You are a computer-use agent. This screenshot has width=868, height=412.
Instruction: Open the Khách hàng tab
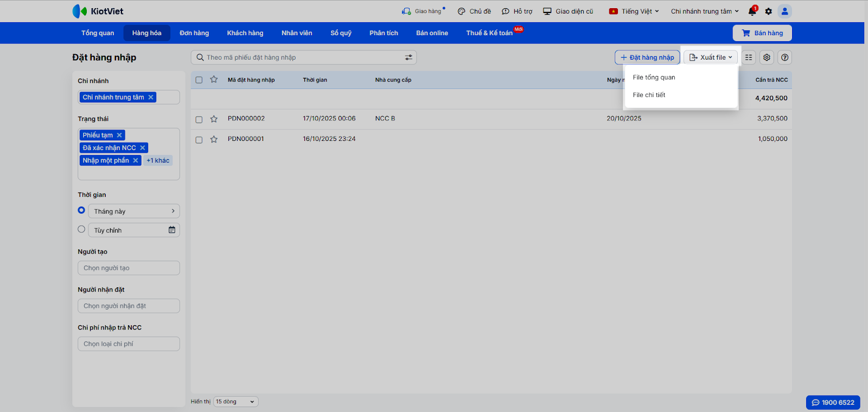245,33
